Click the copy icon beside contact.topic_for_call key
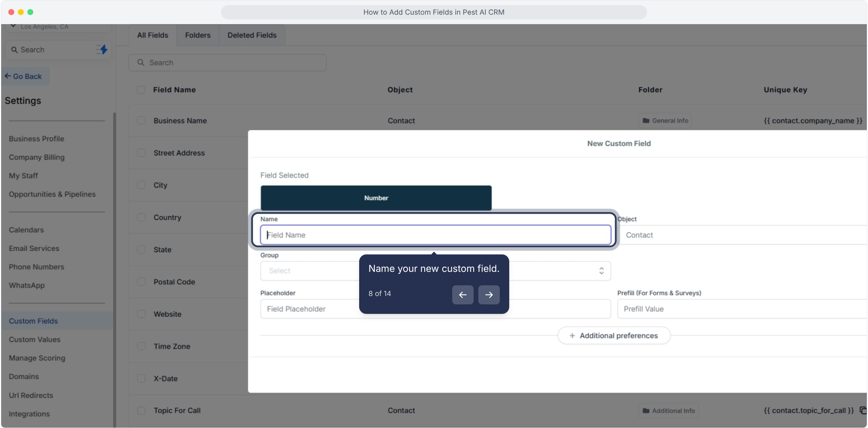The height and width of the screenshot is (428, 868). tap(863, 411)
